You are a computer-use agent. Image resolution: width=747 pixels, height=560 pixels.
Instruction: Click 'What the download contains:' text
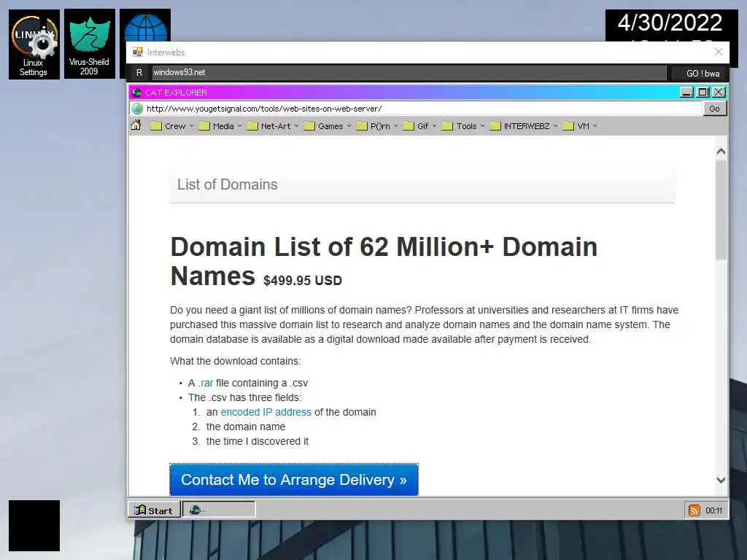[x=236, y=361]
